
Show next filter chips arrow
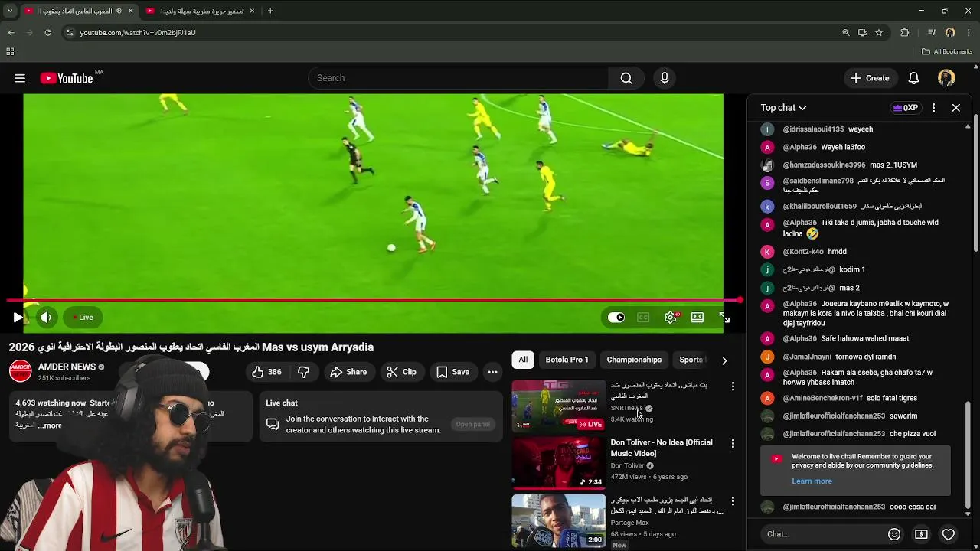tap(724, 360)
